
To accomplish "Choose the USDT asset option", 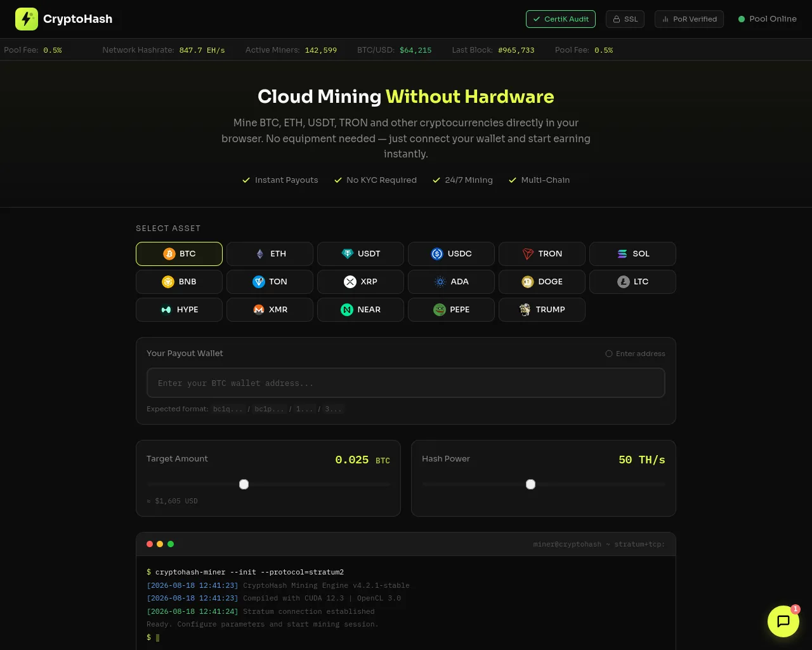I will [x=360, y=254].
